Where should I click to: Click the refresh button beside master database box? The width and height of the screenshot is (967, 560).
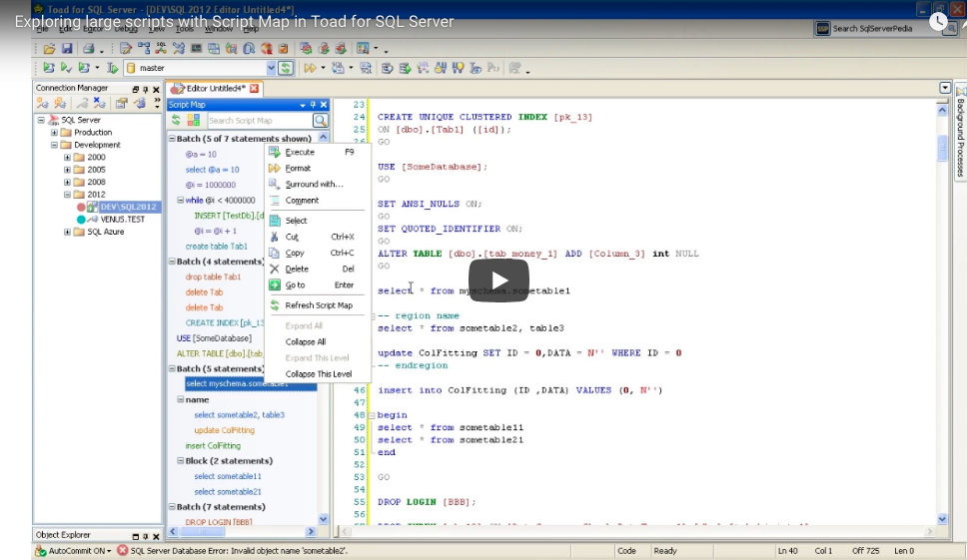(x=286, y=68)
